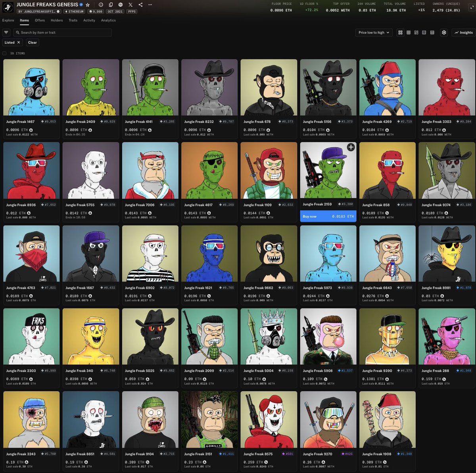Add Jungle Freak 2159 to cart with plus

[351, 147]
